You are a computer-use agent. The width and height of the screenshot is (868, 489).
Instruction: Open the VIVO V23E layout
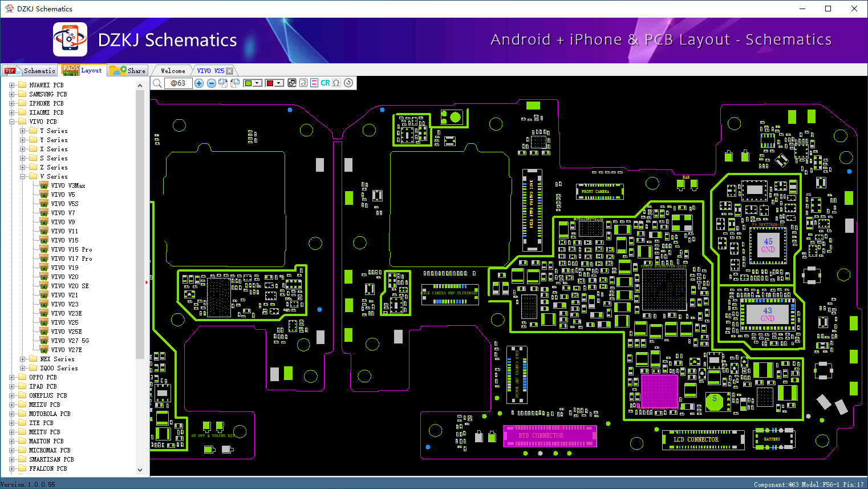point(66,313)
